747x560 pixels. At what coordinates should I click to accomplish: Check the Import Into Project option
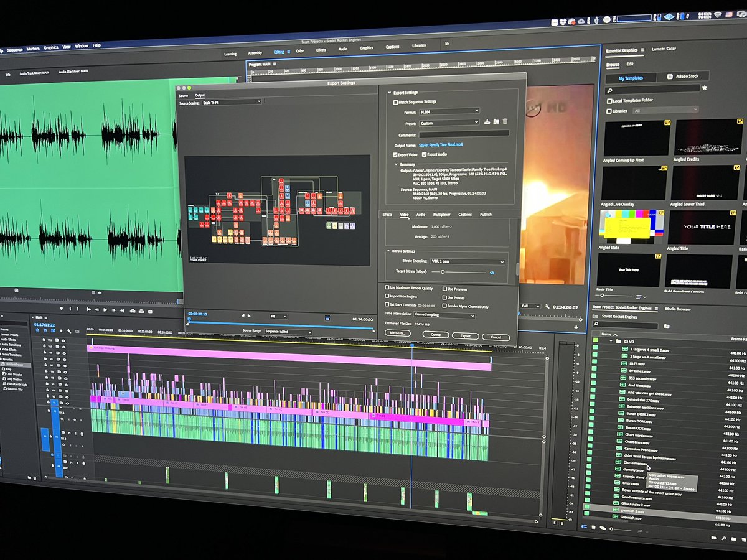[x=387, y=297]
